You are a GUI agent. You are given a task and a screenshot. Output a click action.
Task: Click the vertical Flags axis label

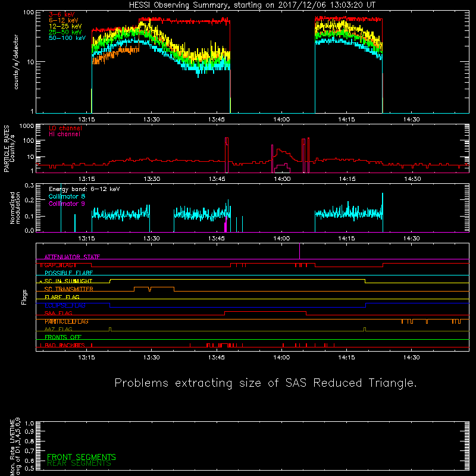pyautogui.click(x=24, y=297)
